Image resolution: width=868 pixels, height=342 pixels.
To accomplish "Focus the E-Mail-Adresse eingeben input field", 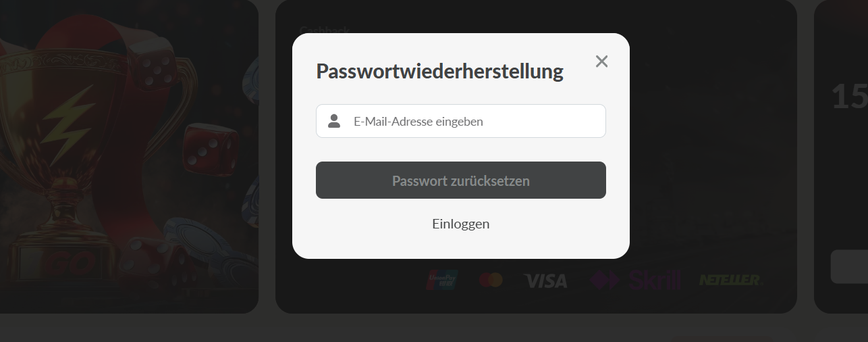I will (461, 121).
